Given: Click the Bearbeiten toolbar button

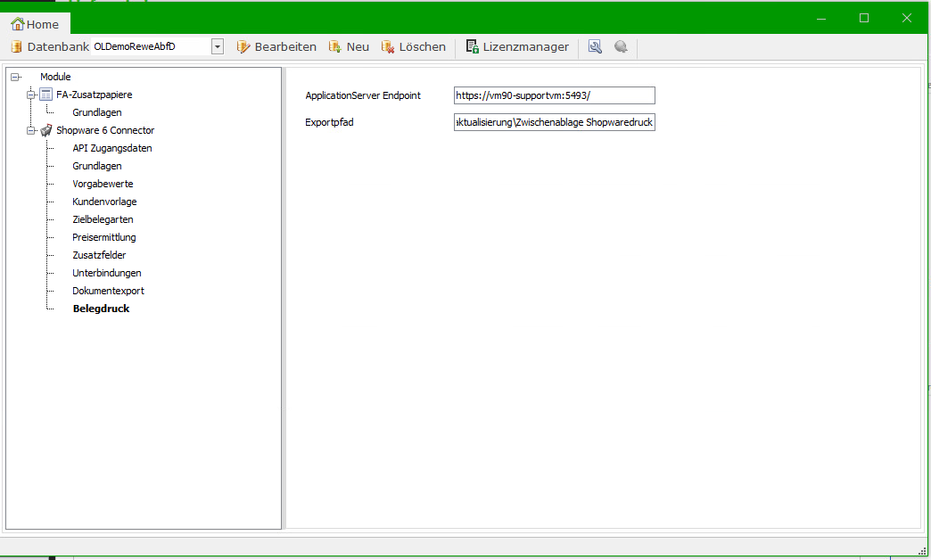Looking at the screenshot, I should 276,47.
